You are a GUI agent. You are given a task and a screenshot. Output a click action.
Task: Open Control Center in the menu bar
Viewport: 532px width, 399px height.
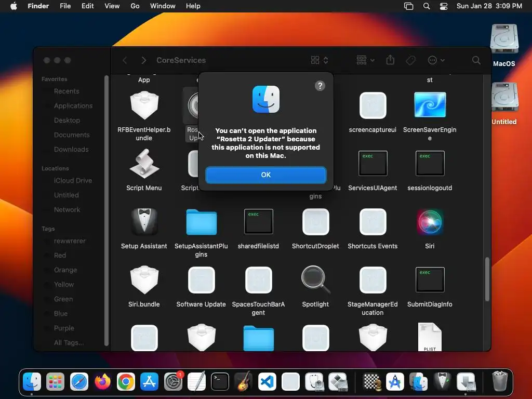click(x=444, y=6)
